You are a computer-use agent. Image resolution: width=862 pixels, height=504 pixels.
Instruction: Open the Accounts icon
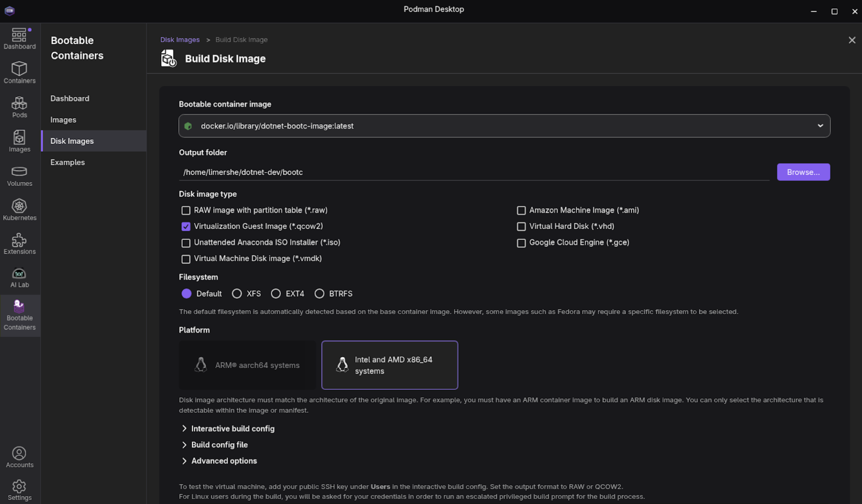19,457
